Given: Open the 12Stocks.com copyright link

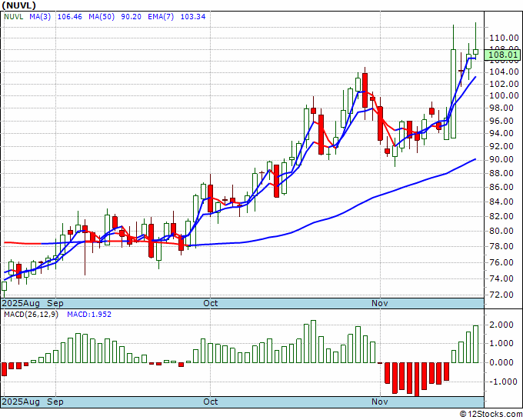Looking at the screenshot, I should click(491, 414).
